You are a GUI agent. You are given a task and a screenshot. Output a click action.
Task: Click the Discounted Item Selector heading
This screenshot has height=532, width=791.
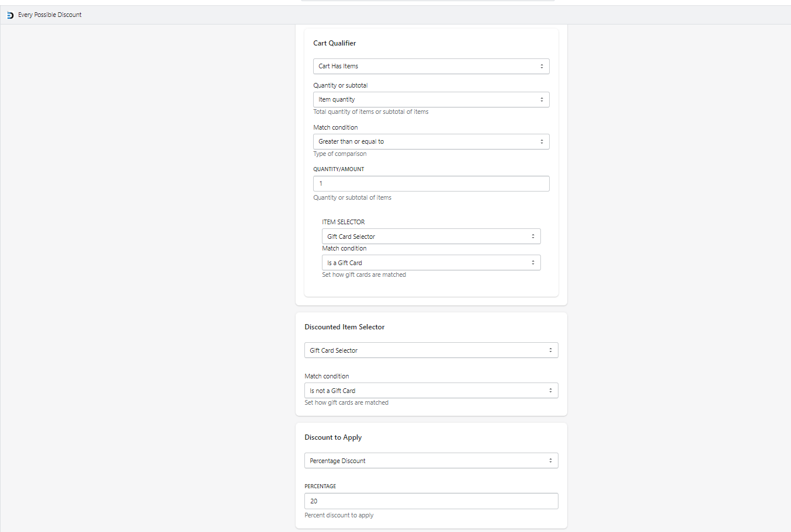pos(344,327)
